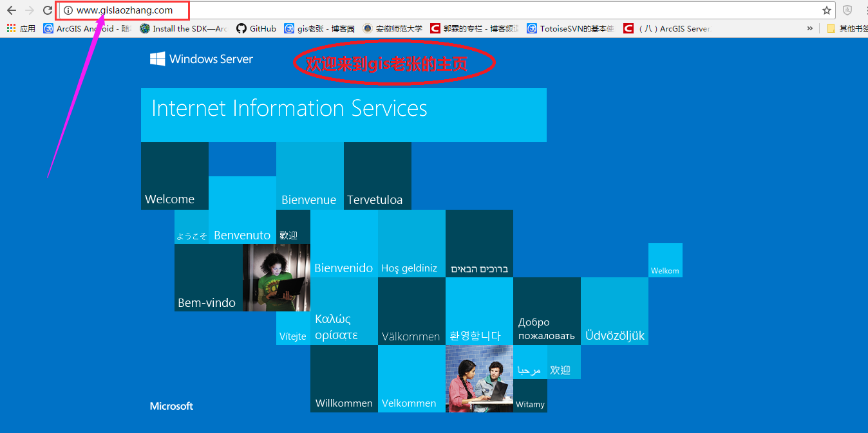Click the Internet Information Services banner
Viewport: 868px width, 433px height.
coord(344,115)
